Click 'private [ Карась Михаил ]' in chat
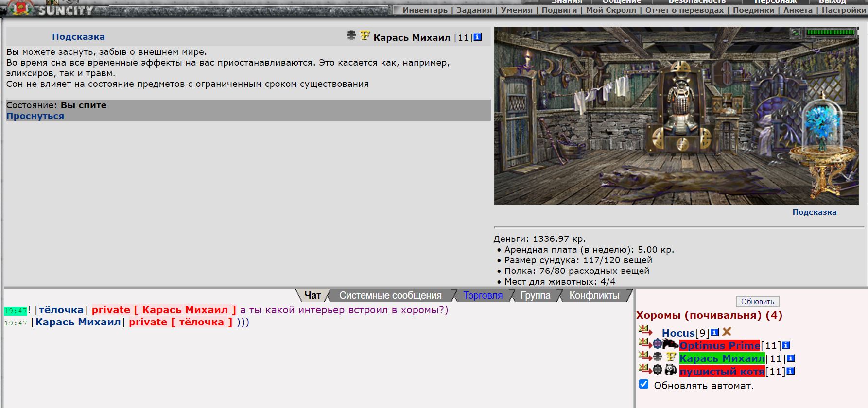This screenshot has height=408, width=868. [164, 310]
